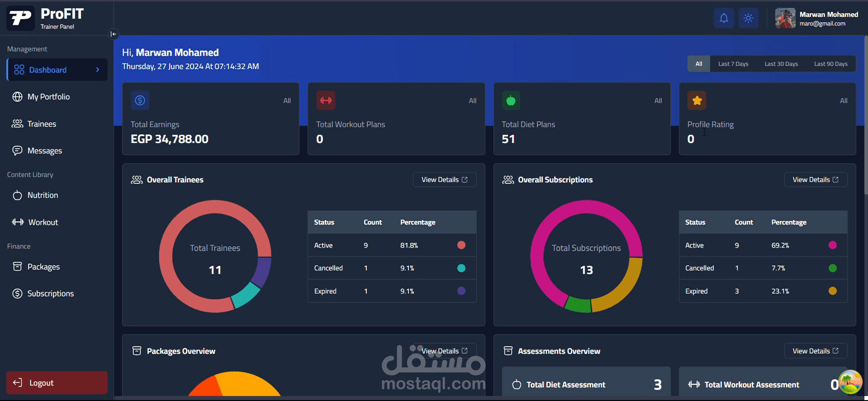Select the Last 90 Days filter

(831, 64)
